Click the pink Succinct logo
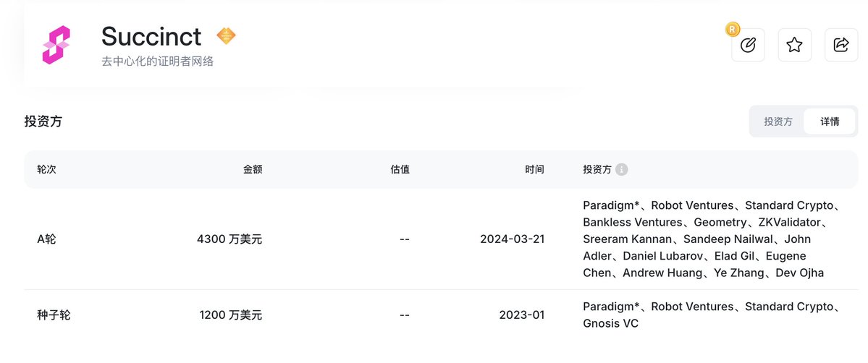This screenshot has height=363, width=868. [56, 45]
